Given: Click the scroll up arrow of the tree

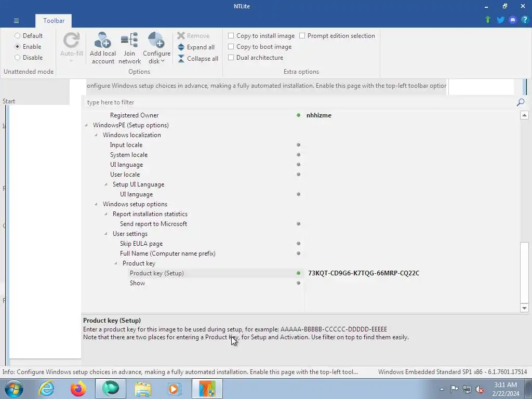Looking at the screenshot, I should [524, 115].
